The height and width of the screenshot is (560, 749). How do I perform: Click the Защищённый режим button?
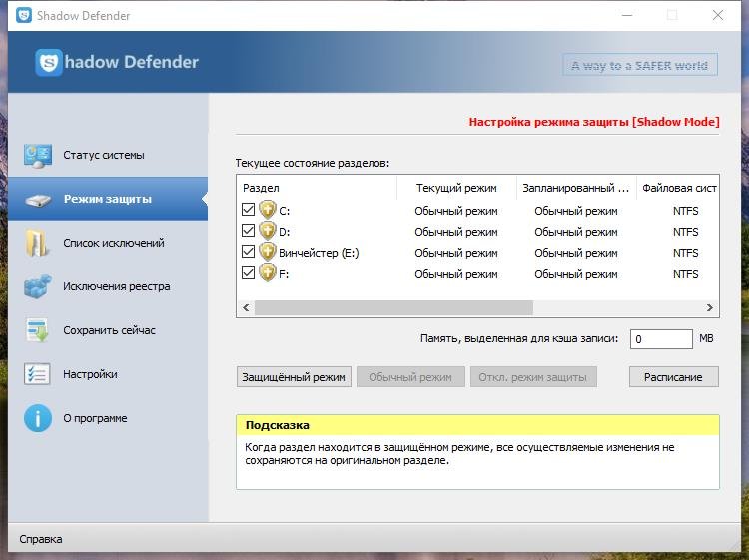294,377
